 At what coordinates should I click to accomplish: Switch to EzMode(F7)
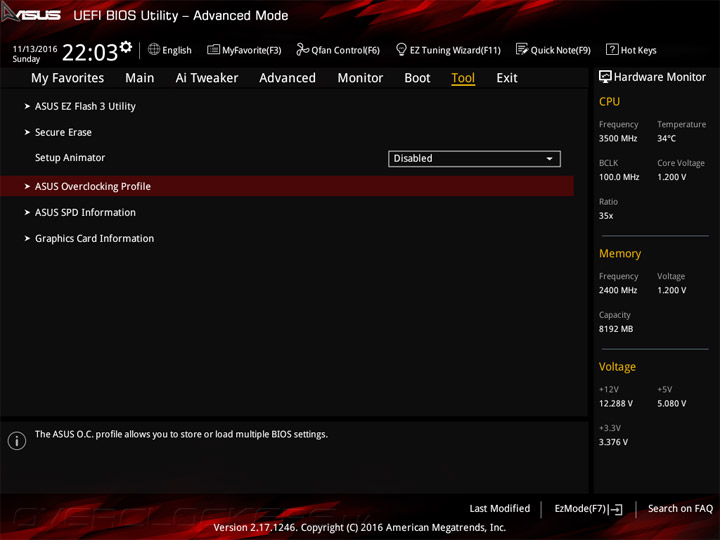(580, 508)
